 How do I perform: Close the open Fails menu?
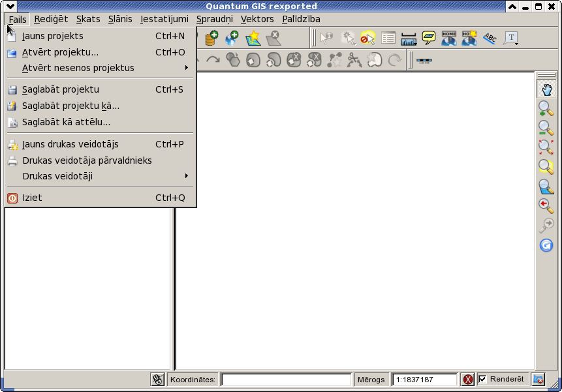(18, 19)
